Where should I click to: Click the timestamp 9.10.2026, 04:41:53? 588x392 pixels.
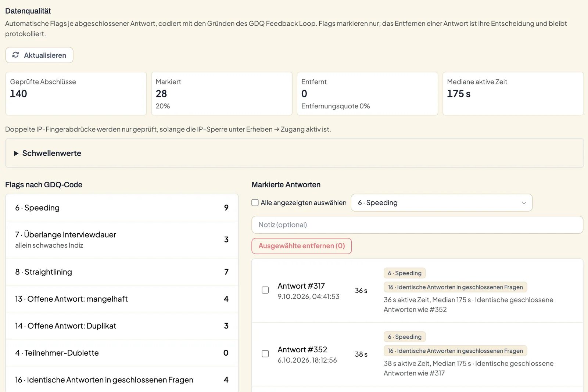309,296
